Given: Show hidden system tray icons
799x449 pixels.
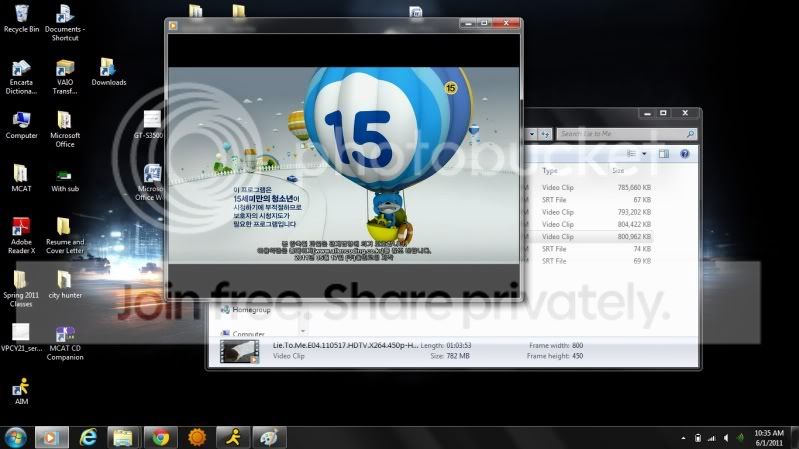Looking at the screenshot, I should pyautogui.click(x=683, y=438).
